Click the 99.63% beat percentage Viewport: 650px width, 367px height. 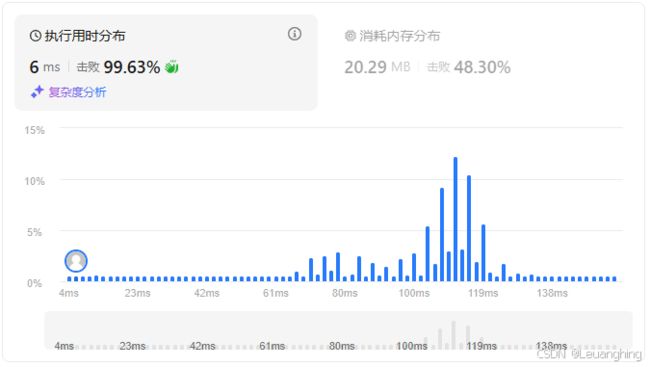132,67
